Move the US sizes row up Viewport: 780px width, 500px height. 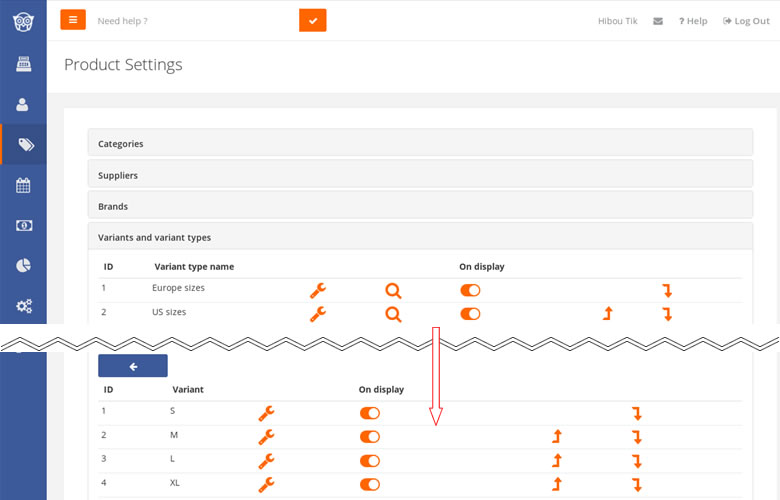pyautogui.click(x=607, y=313)
